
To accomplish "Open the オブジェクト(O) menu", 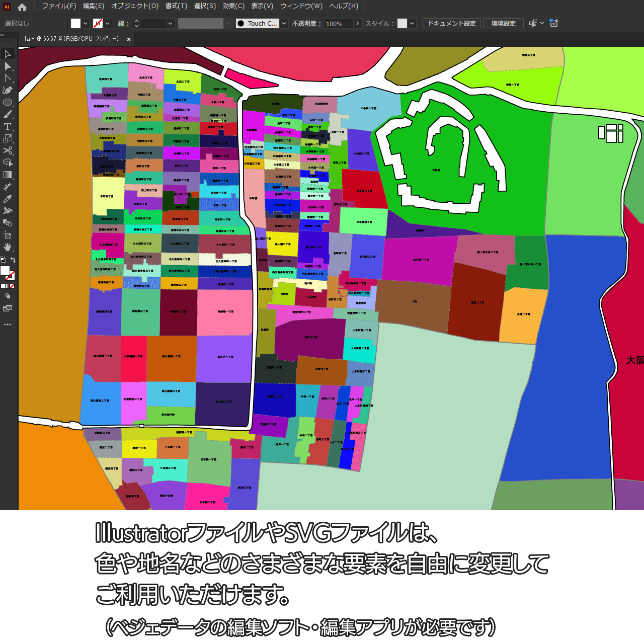I will [x=134, y=6].
